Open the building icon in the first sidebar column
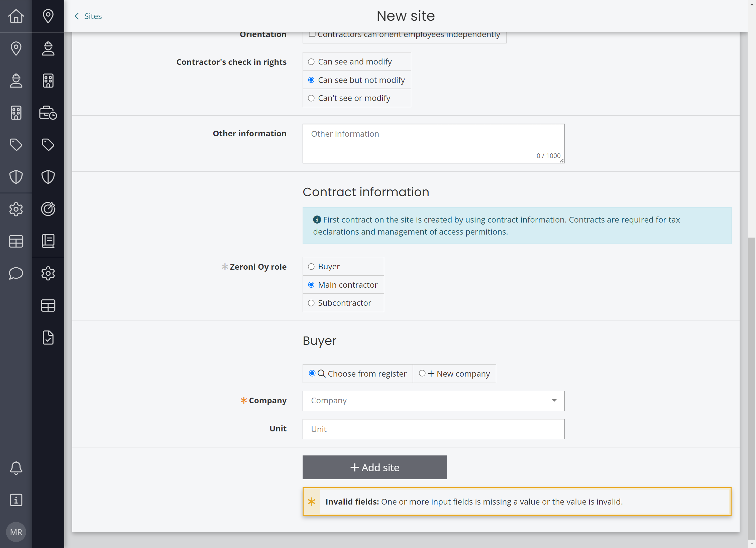756x548 pixels. click(16, 113)
